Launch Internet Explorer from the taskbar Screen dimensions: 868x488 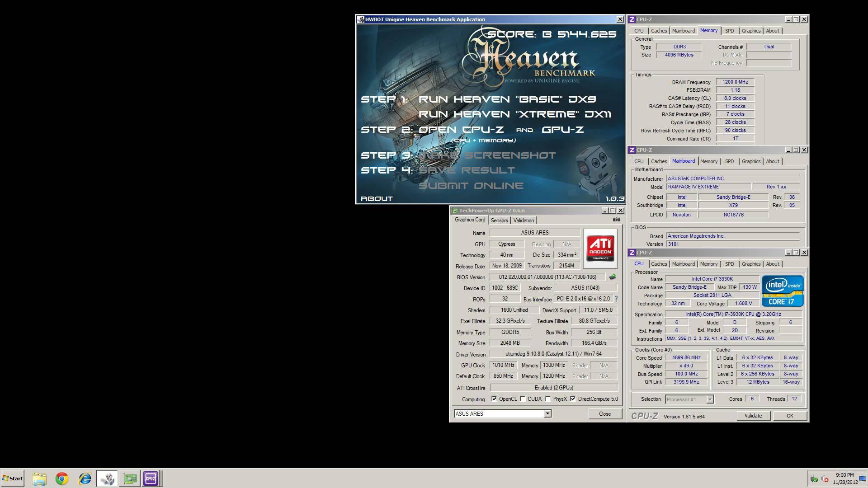(85, 479)
